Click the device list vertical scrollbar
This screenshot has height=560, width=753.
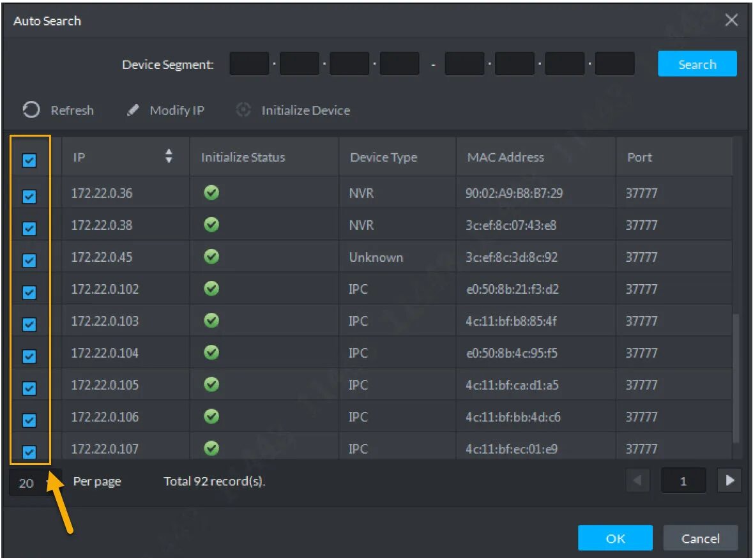(x=735, y=378)
